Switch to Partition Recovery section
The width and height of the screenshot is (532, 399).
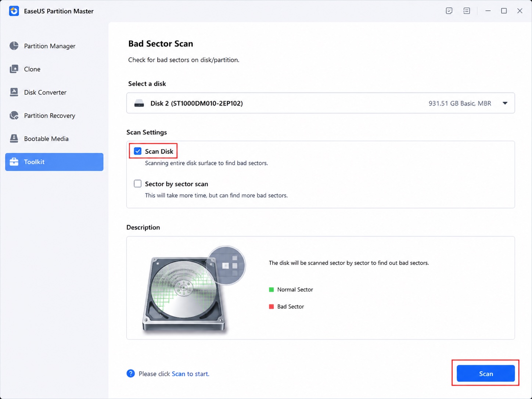point(54,115)
